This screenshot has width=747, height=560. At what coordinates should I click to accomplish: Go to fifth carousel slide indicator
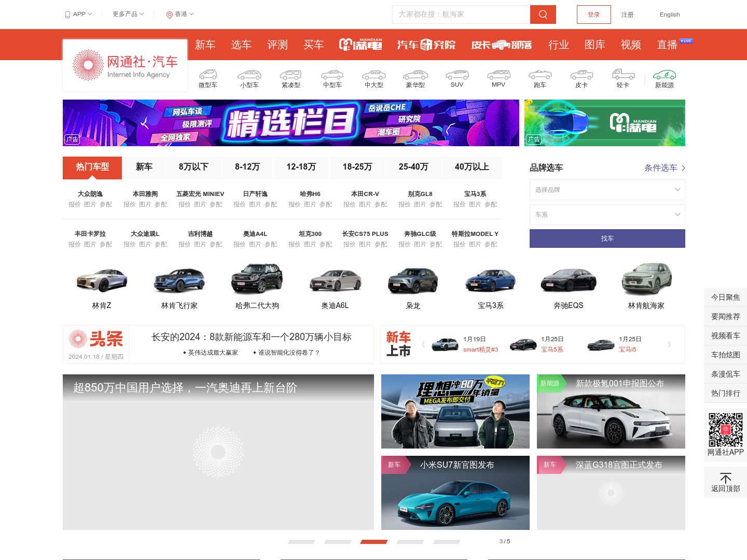click(x=447, y=541)
